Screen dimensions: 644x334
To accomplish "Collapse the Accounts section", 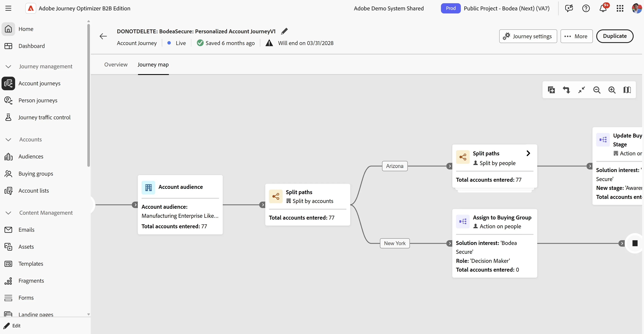I will pyautogui.click(x=8, y=140).
